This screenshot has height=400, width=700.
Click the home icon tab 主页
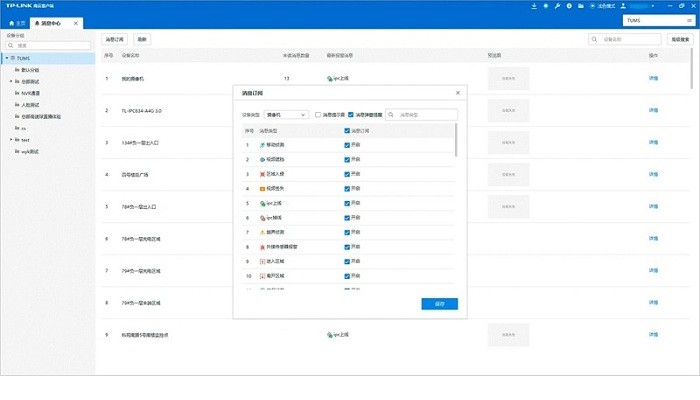point(16,22)
